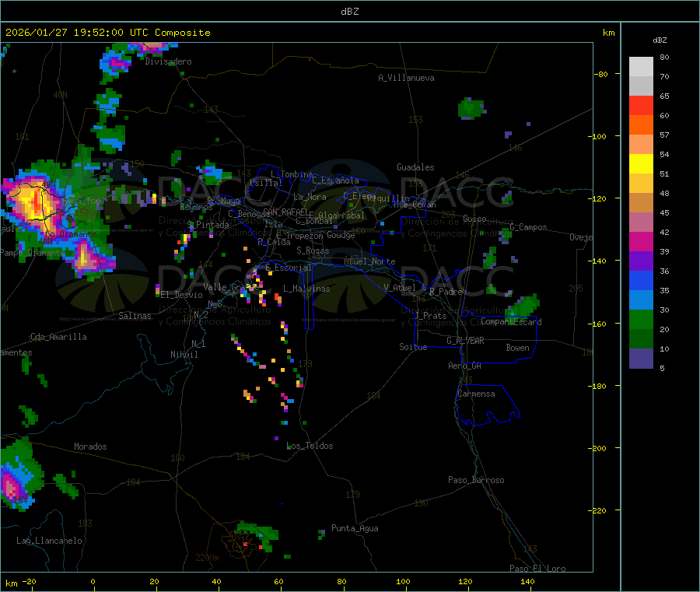Click the dBZ heading above the color scale
Image resolution: width=700 pixels, height=592 pixels.
[x=660, y=40]
